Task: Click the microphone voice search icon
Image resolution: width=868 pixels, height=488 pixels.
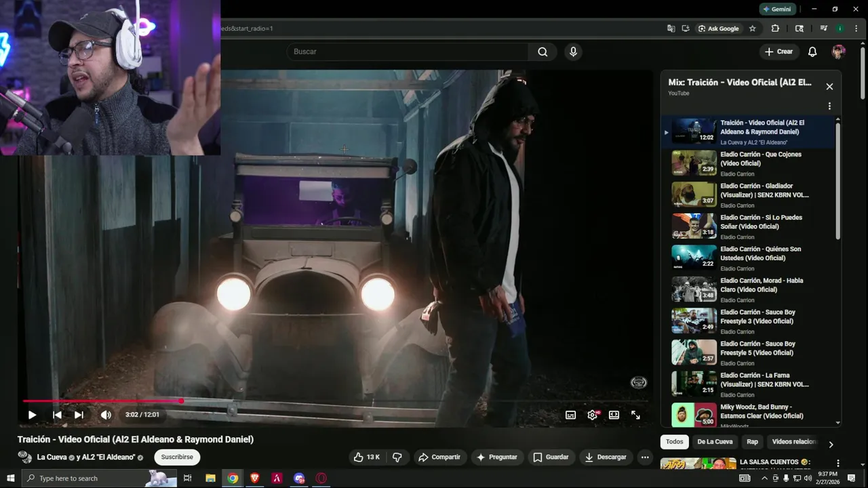Action: [x=574, y=52]
